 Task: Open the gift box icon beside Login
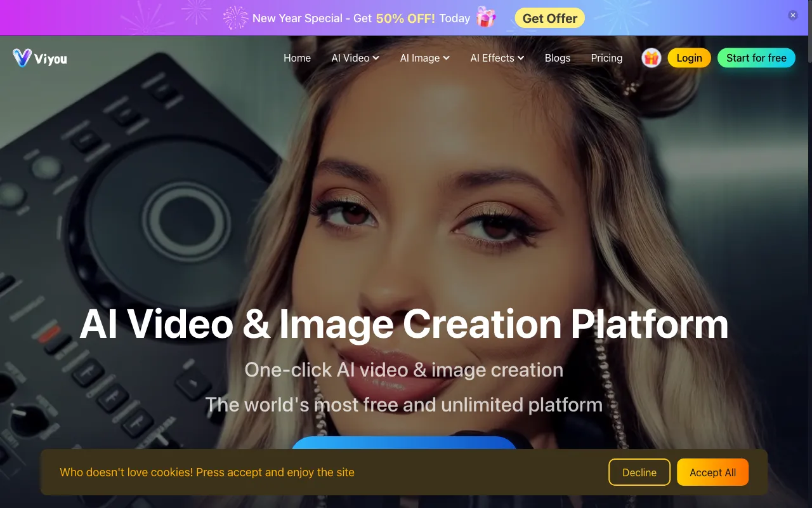[x=652, y=58]
